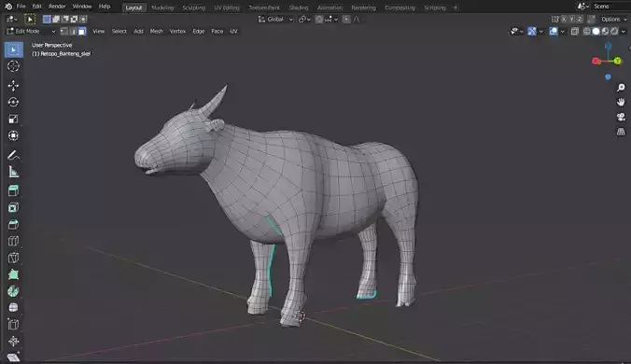631x364 pixels.
Task: Enable vertex select mode
Action: coord(64,32)
